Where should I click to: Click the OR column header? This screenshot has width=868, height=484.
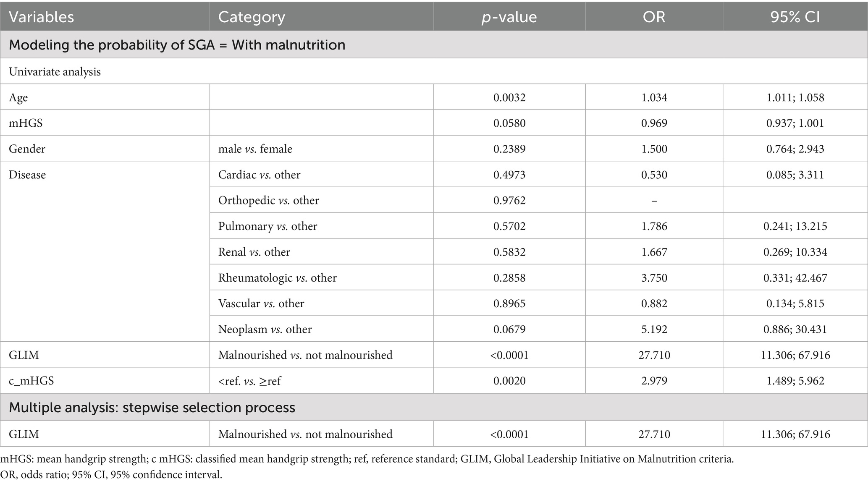click(654, 17)
